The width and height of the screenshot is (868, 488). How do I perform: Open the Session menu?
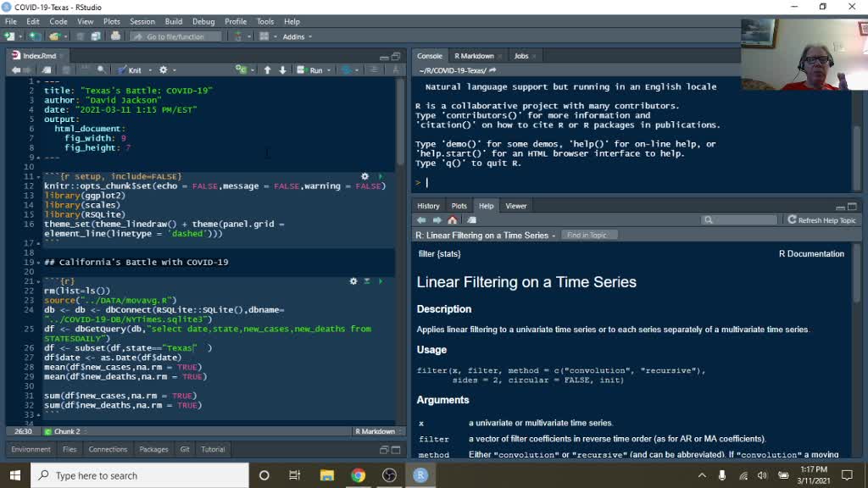142,21
